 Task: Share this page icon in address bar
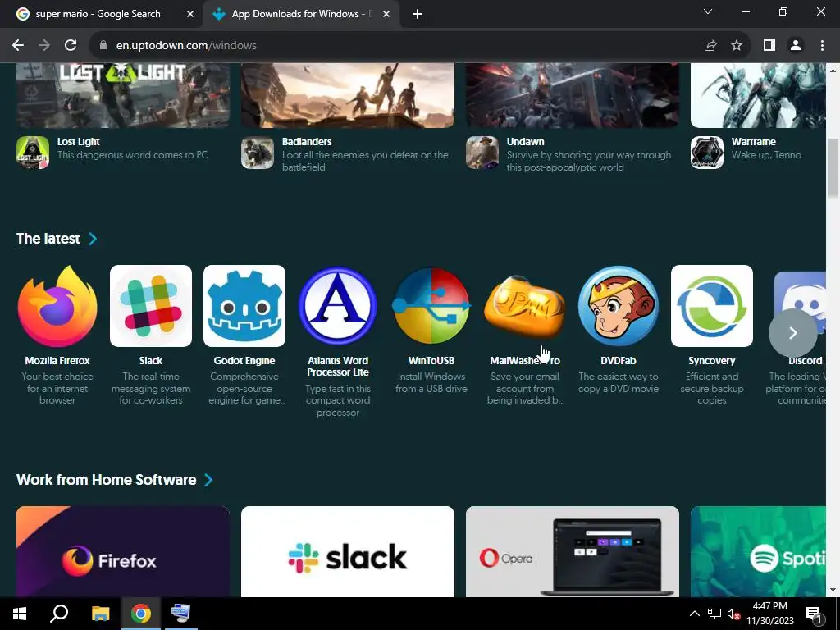[710, 46]
